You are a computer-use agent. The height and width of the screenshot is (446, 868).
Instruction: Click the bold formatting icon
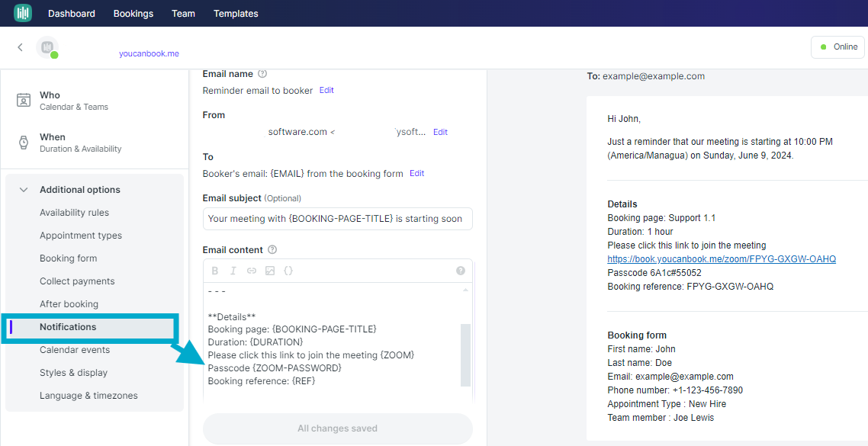click(215, 271)
